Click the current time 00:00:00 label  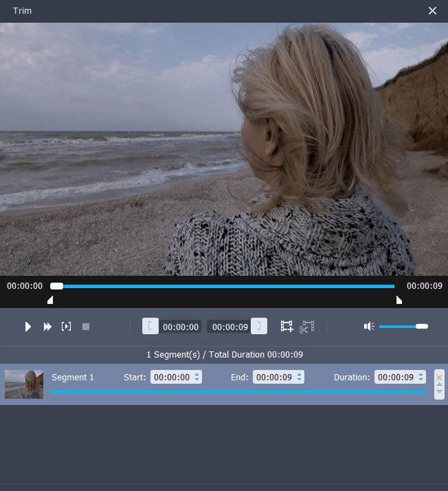point(25,286)
